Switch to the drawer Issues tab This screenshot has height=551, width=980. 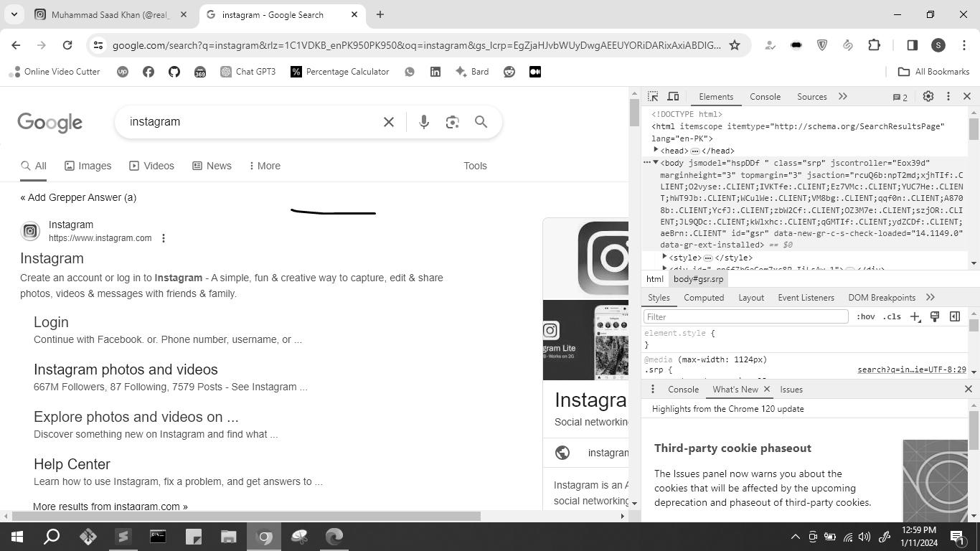click(x=791, y=390)
